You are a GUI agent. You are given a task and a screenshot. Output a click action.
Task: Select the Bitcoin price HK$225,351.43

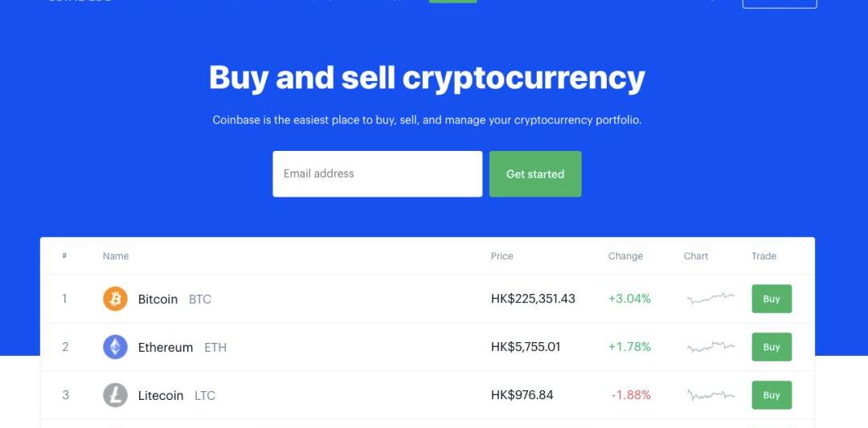533,299
